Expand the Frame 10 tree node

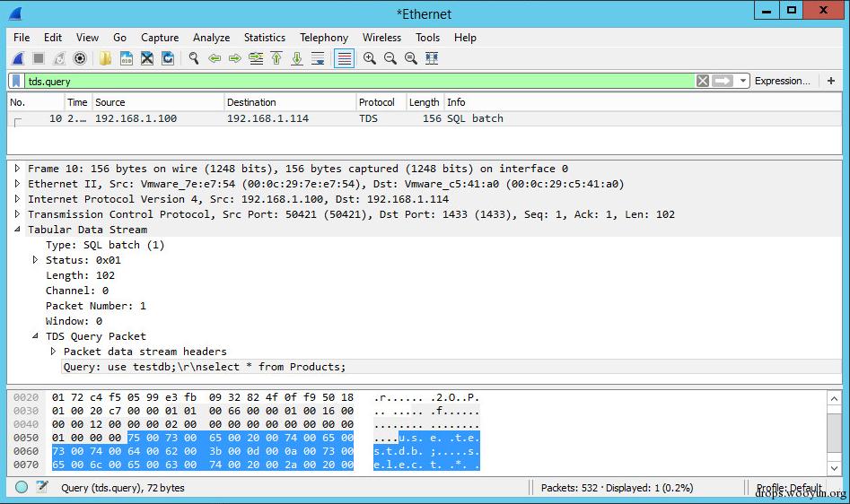click(17, 169)
